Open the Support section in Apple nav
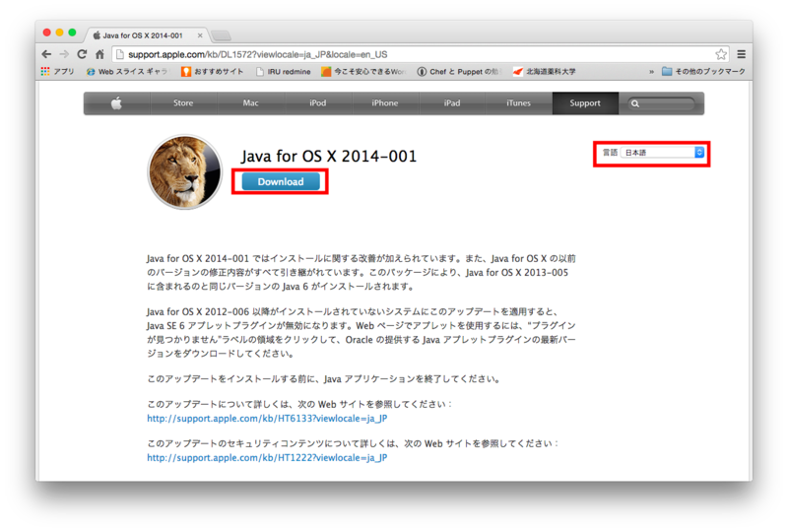The height and width of the screenshot is (532, 788). 585,103
